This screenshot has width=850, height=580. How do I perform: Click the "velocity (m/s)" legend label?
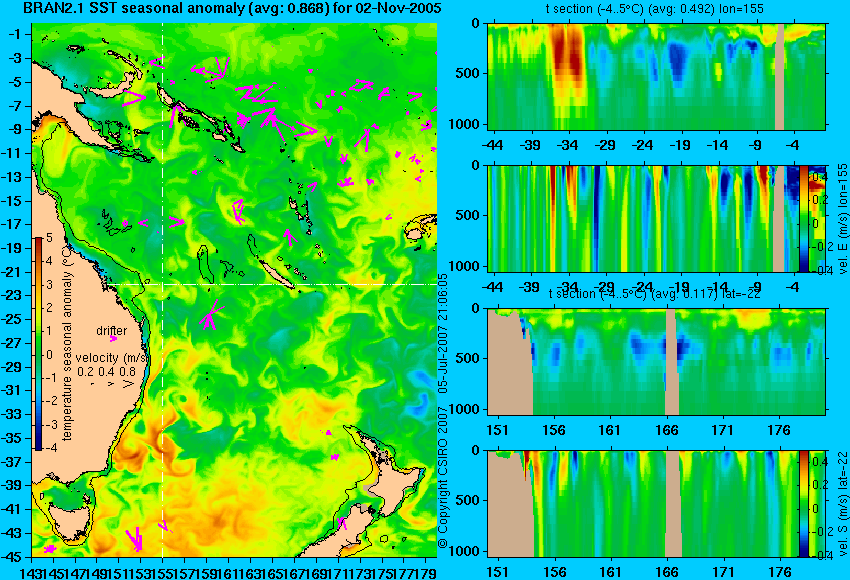(111, 358)
